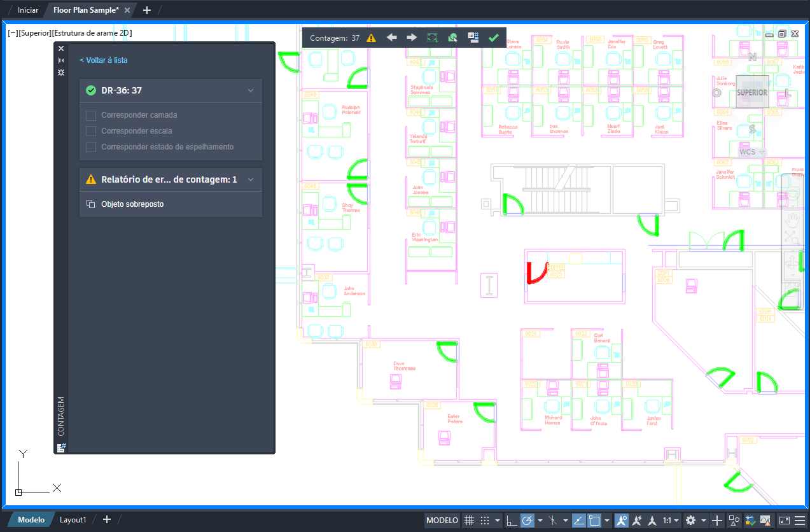This screenshot has width=810, height=532.
Task: Open annotation scale 1:1 dropdown
Action: pos(671,521)
